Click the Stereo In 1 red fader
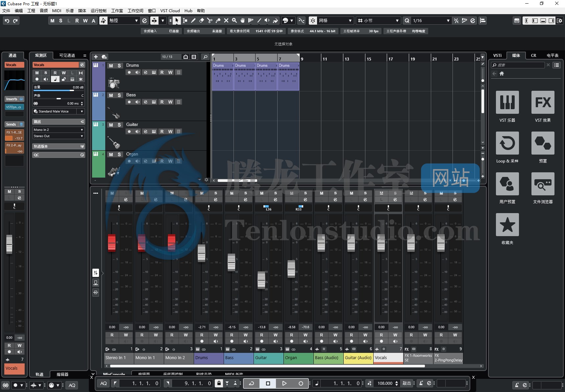This screenshot has height=392, width=565. click(x=112, y=243)
